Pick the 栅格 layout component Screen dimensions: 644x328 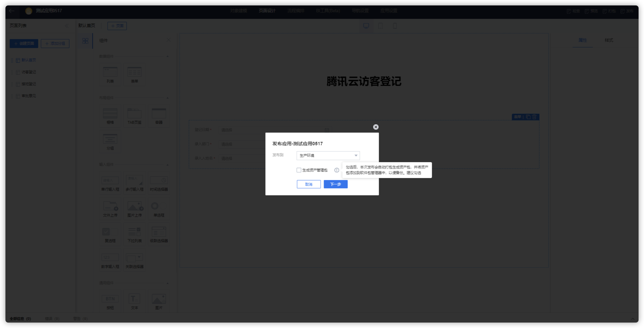[110, 116]
